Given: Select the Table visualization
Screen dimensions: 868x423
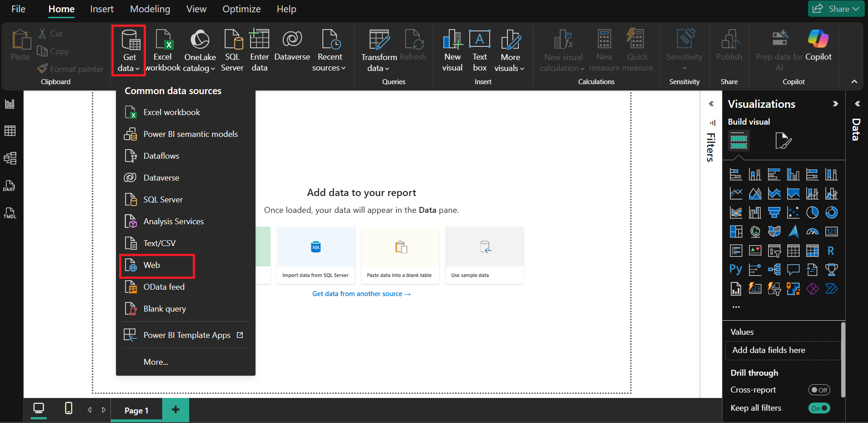Looking at the screenshot, I should pyautogui.click(x=793, y=251).
